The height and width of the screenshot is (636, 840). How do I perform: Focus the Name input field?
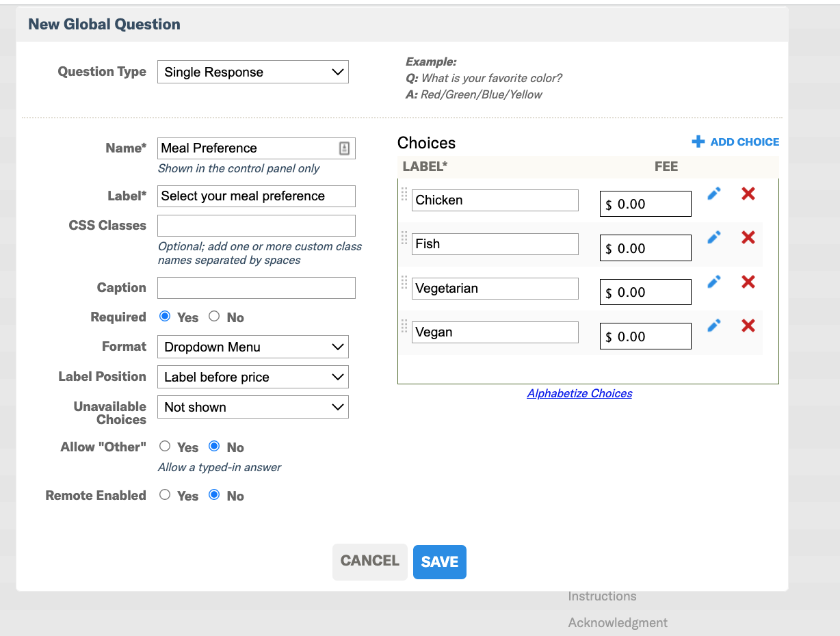tap(257, 148)
